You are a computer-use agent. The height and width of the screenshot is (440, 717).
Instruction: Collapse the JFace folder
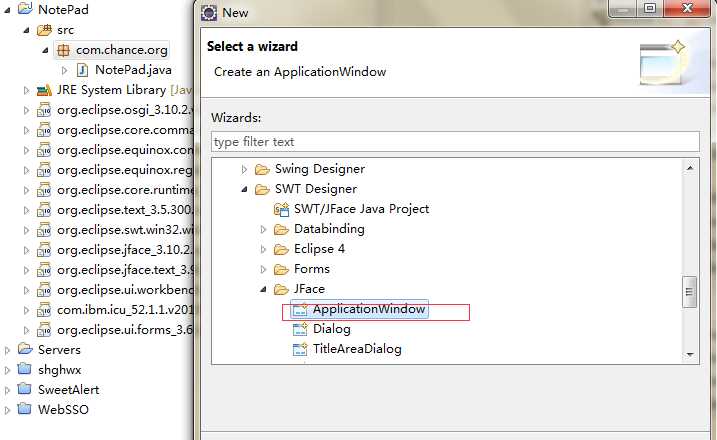(263, 290)
